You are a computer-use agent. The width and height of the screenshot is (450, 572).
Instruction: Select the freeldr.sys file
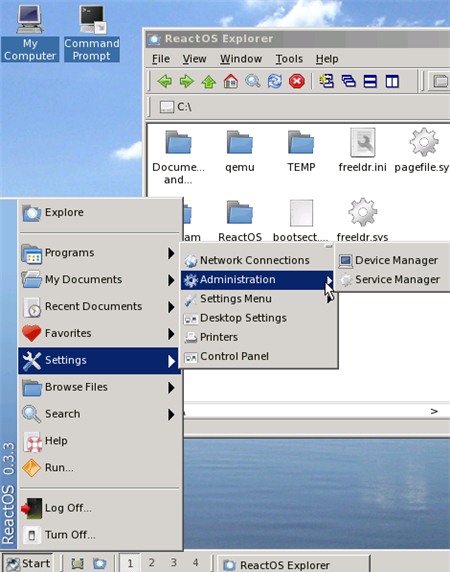pos(362,220)
